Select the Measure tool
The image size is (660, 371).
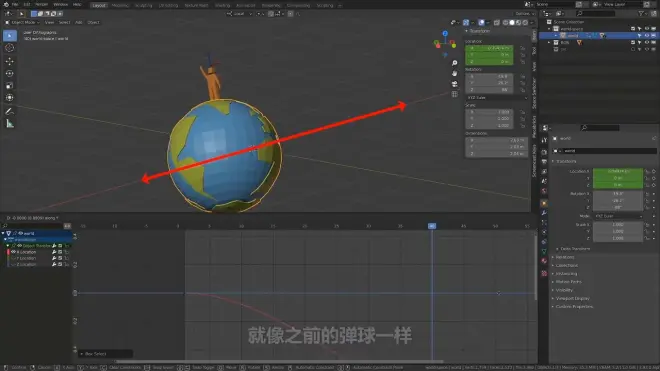[x=10, y=124]
